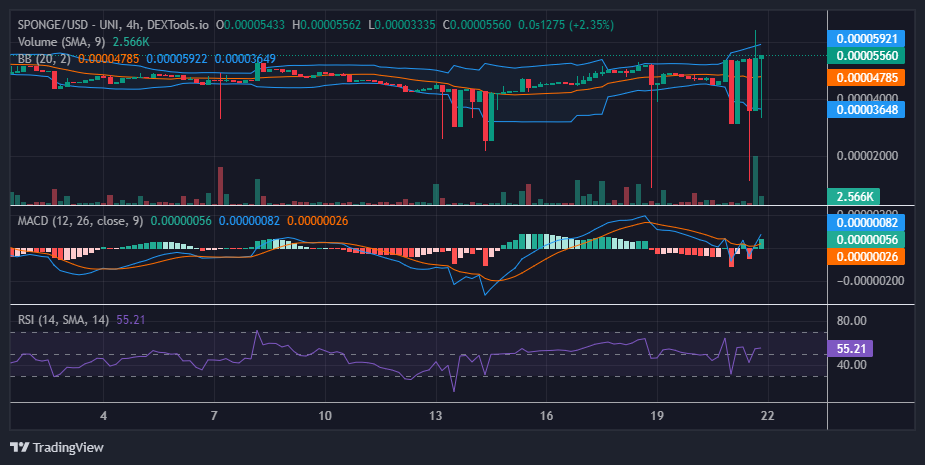
Task: Click the date label 4 on time axis
Action: tap(104, 415)
